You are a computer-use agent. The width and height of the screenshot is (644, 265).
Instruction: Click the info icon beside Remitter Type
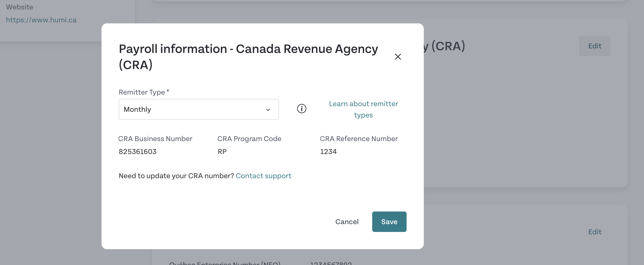[x=302, y=109]
